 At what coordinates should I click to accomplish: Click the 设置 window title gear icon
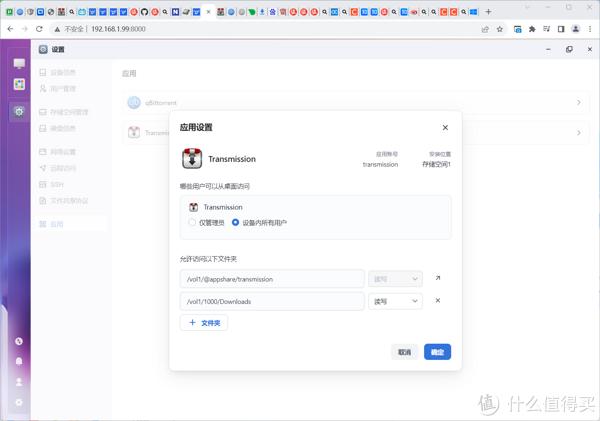point(43,49)
